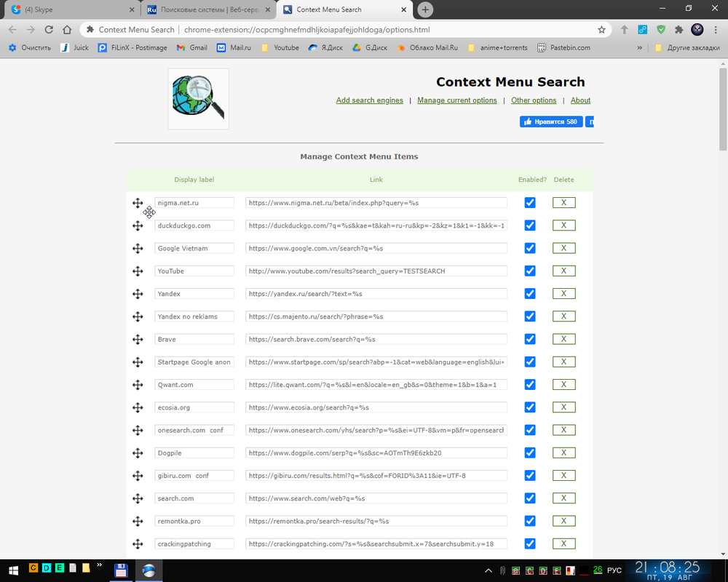Open the Chrome three-dot menu

pyautogui.click(x=716, y=30)
